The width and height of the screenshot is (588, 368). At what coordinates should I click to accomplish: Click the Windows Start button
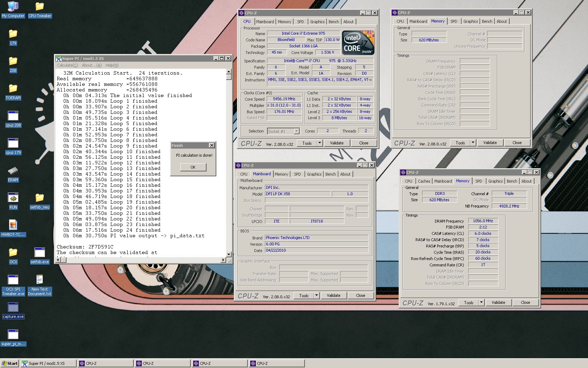(x=9, y=363)
